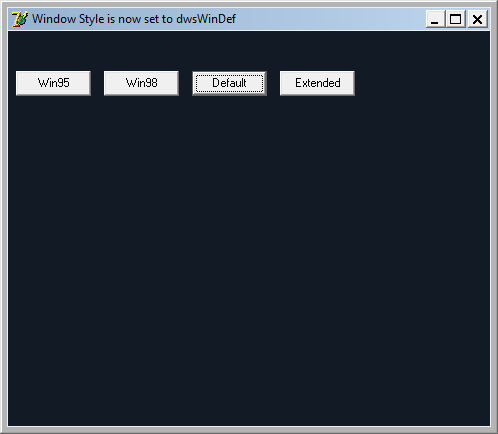
Task: Click the application logo beside the title
Action: [20, 19]
